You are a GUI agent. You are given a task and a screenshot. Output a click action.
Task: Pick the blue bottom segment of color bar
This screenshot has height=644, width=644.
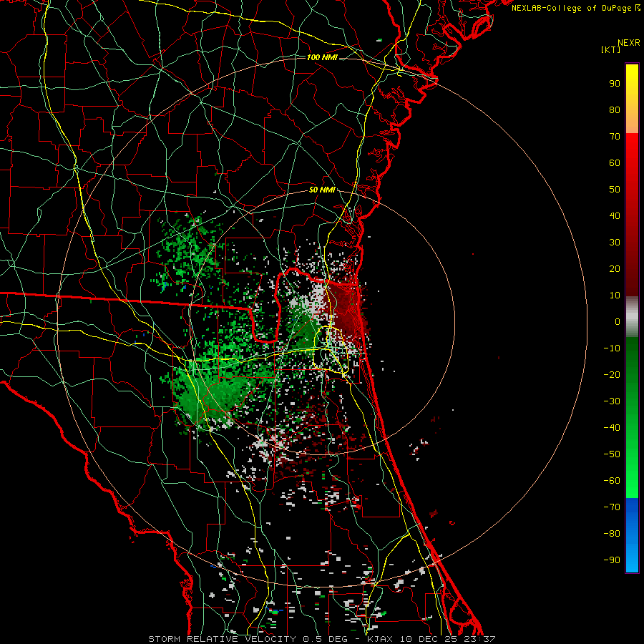point(632,535)
